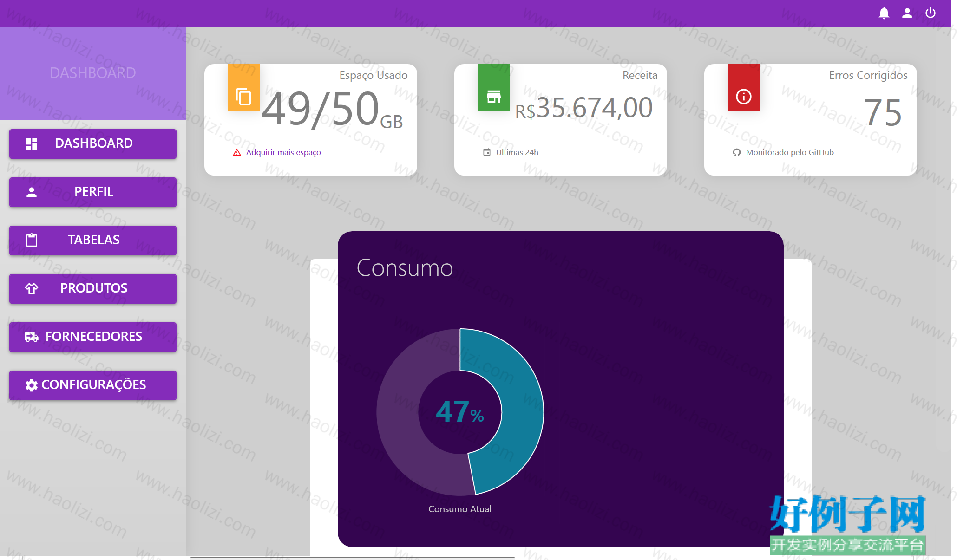
Task: Go to the Dashboard sidebar button
Action: click(x=93, y=143)
